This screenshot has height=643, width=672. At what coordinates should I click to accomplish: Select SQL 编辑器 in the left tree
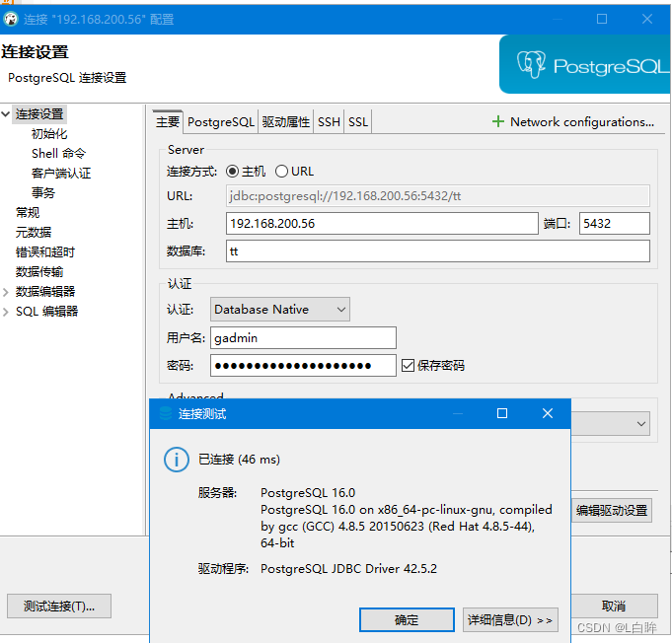[x=46, y=312]
